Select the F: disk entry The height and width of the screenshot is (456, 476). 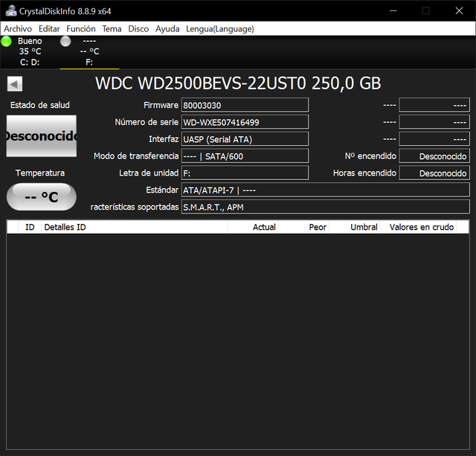point(89,51)
